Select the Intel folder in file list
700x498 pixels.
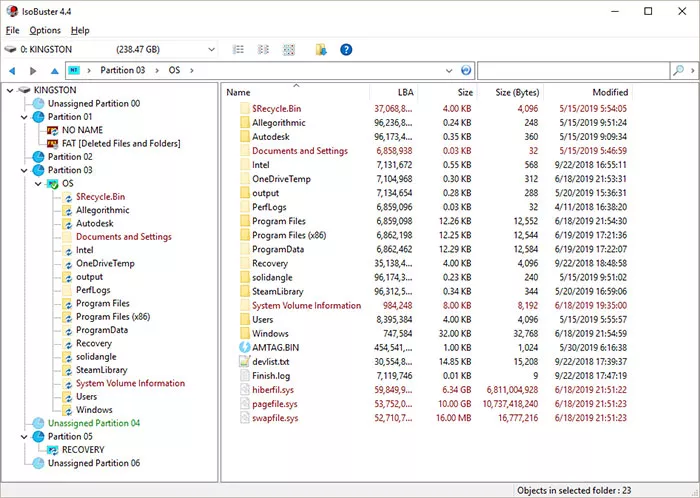click(x=260, y=165)
